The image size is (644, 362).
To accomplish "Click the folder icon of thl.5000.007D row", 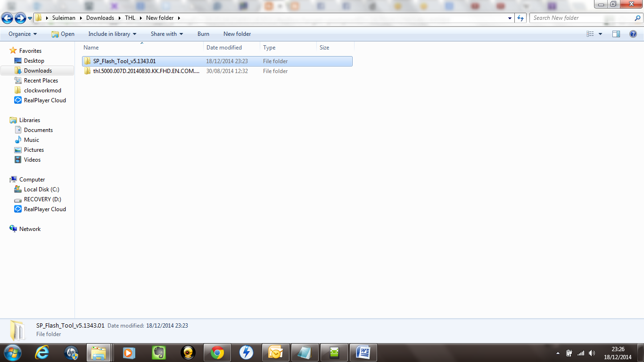I will [x=87, y=71].
